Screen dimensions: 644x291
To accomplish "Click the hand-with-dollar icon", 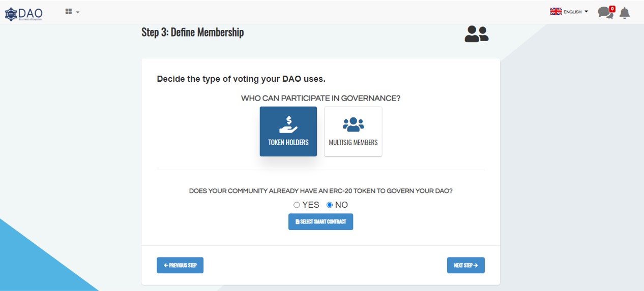I will point(288,124).
